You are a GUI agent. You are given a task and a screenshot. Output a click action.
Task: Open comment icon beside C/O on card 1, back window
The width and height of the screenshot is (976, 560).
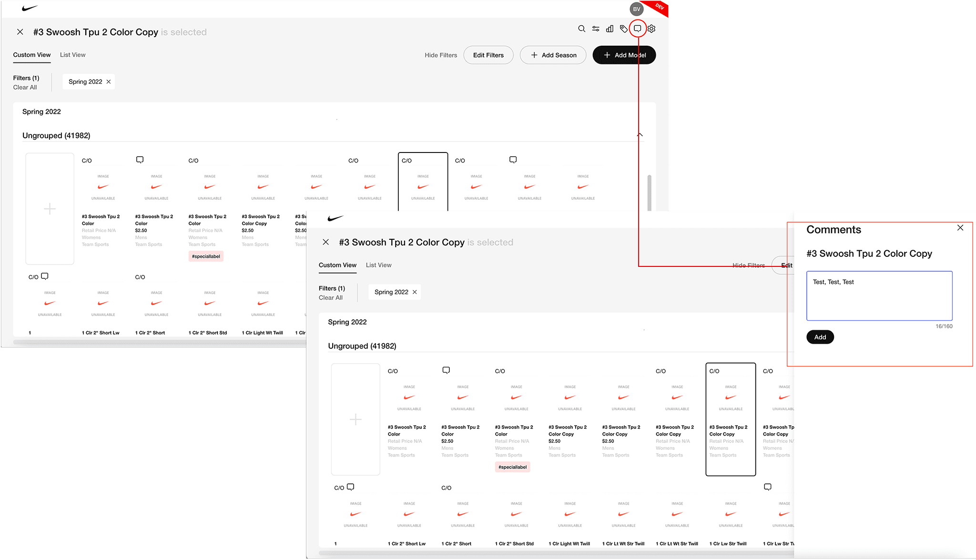(x=45, y=276)
